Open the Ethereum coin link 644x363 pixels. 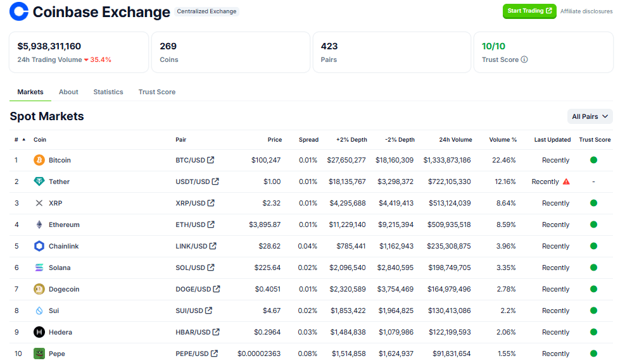click(x=64, y=225)
